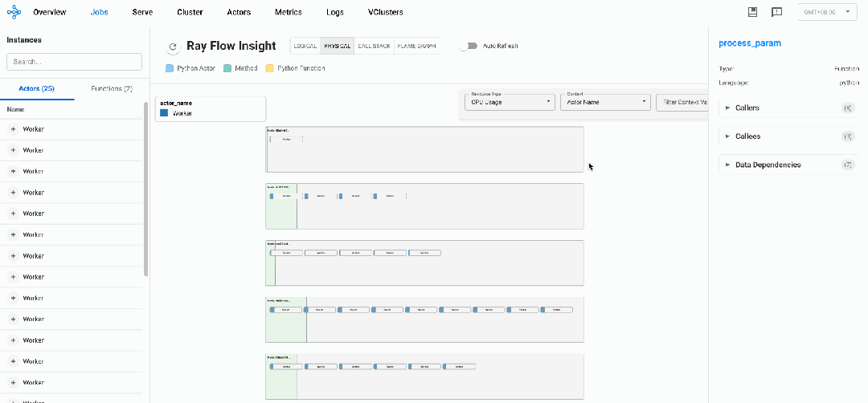This screenshot has width=868, height=403.
Task: Click the Python Function legend label
Action: pos(301,68)
